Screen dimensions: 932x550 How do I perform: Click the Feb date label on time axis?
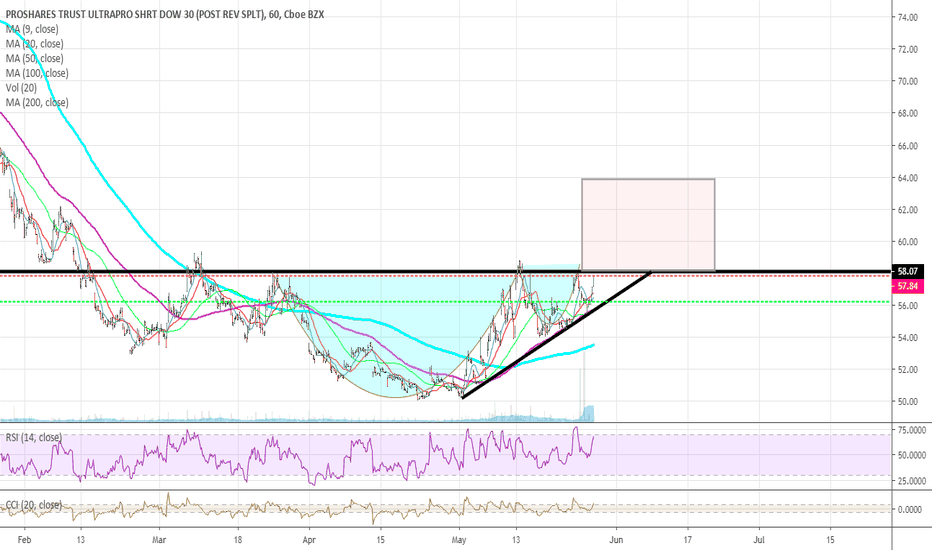pyautogui.click(x=24, y=540)
